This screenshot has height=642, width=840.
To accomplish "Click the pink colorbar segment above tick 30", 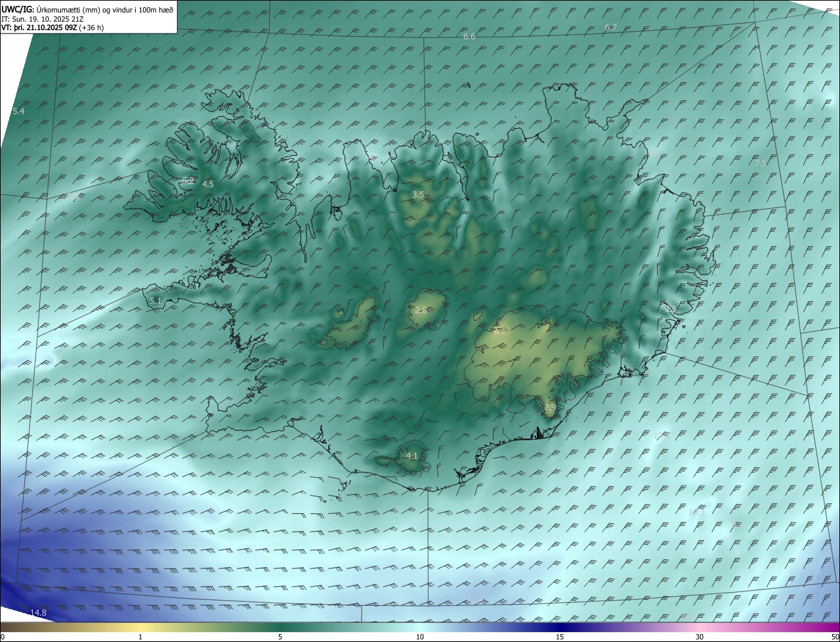I will pyautogui.click(x=700, y=627).
